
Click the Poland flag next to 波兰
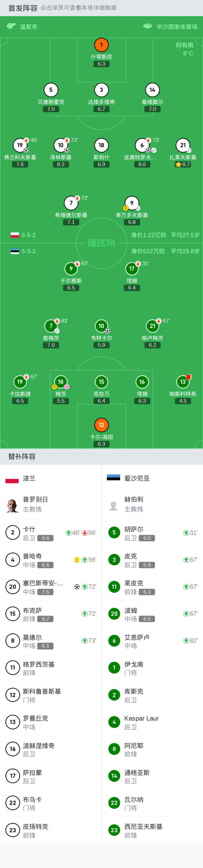click(x=12, y=478)
